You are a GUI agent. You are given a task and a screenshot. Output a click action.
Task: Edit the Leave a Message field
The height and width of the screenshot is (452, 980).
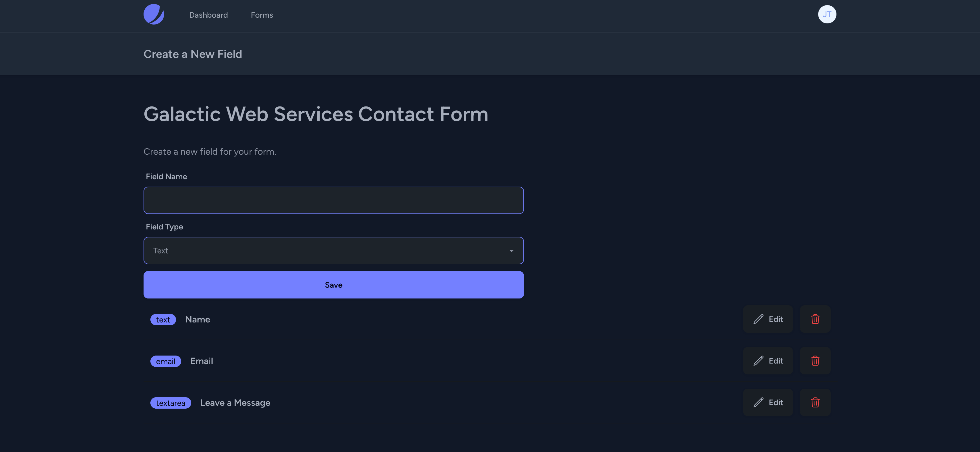pos(768,402)
